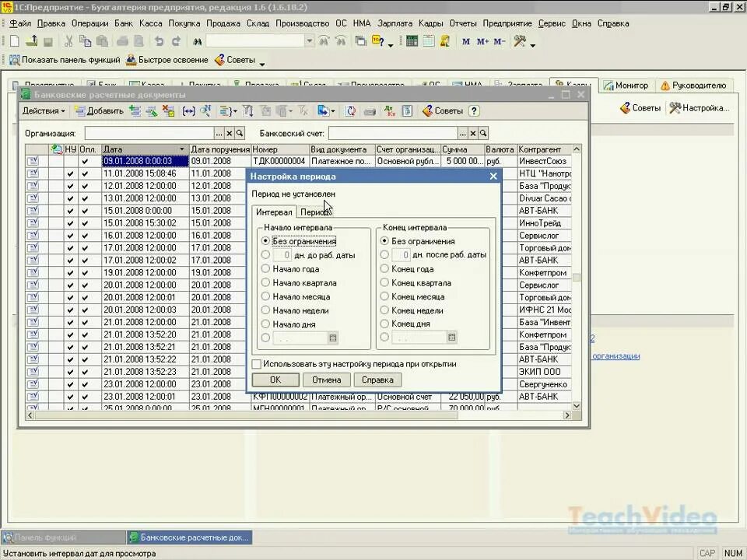
Task: Select the дн. до раб. даты radio button
Action: click(266, 255)
